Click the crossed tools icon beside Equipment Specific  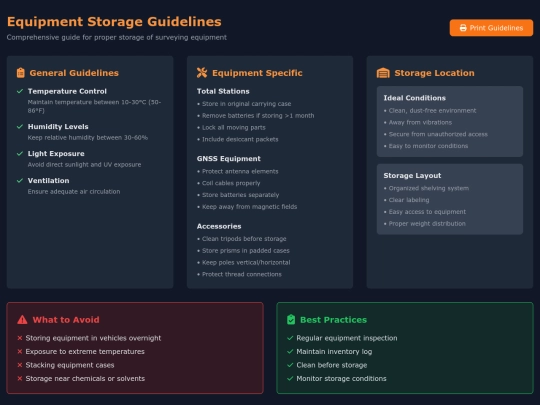click(202, 73)
